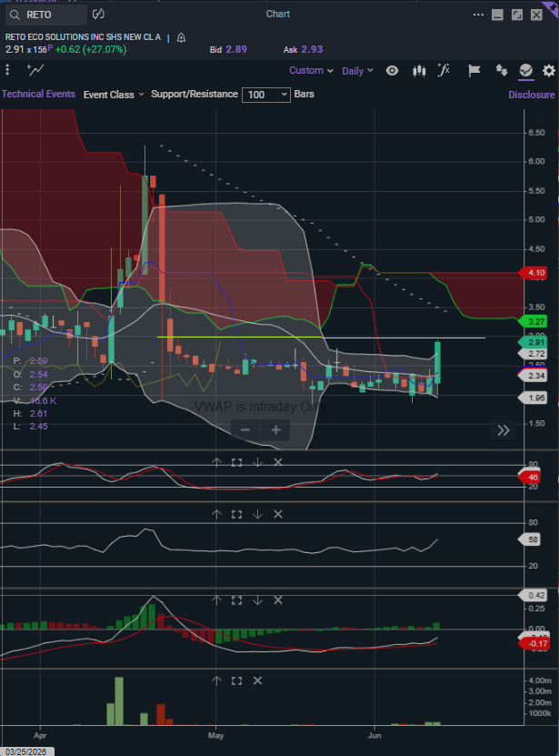This screenshot has height=756, width=559.
Task: Click the Technical Events link
Action: point(38,94)
